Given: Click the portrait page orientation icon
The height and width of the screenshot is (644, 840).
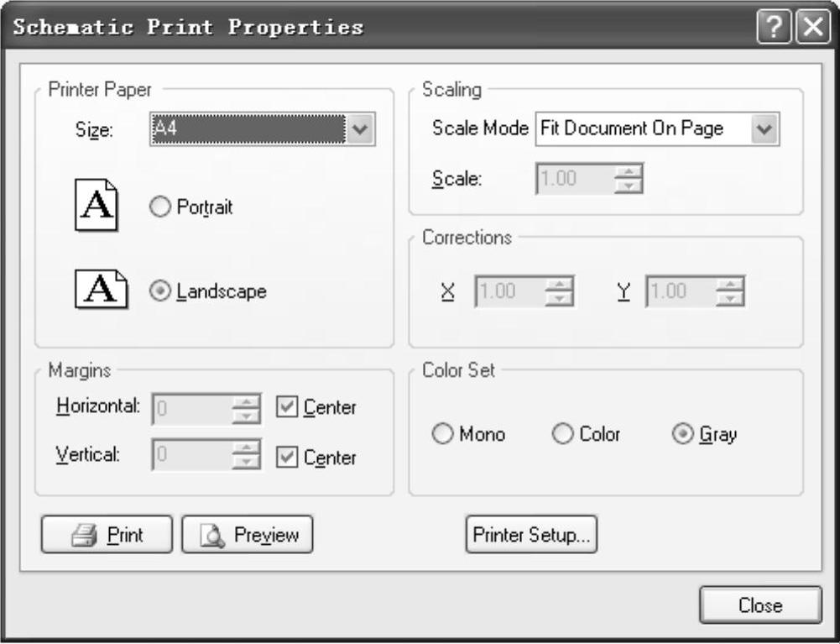Looking at the screenshot, I should (x=97, y=206).
